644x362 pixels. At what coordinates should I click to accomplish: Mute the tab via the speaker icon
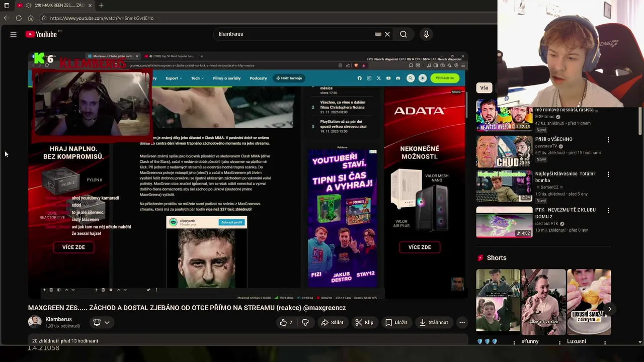click(29, 5)
